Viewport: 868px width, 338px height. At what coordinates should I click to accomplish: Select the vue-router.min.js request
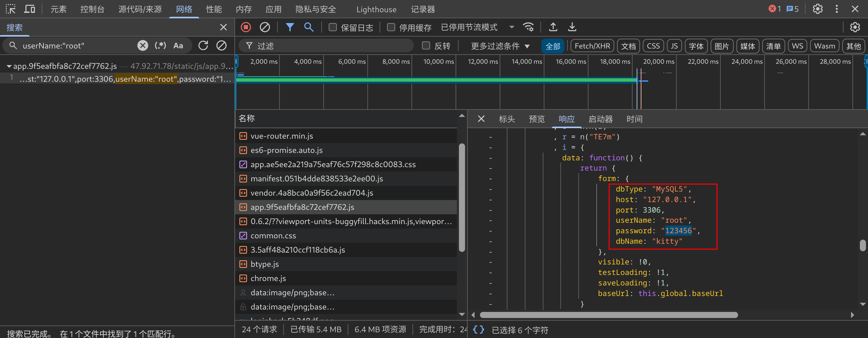[x=346, y=136]
